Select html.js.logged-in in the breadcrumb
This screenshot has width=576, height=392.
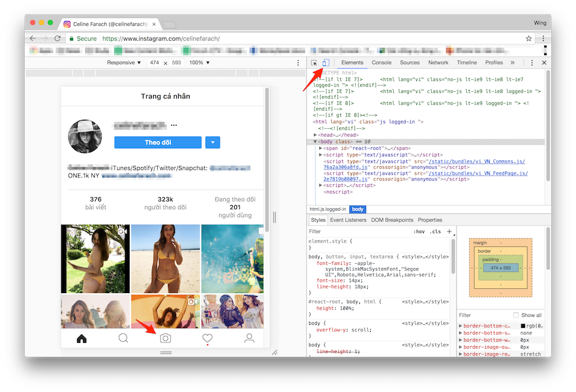coord(328,209)
